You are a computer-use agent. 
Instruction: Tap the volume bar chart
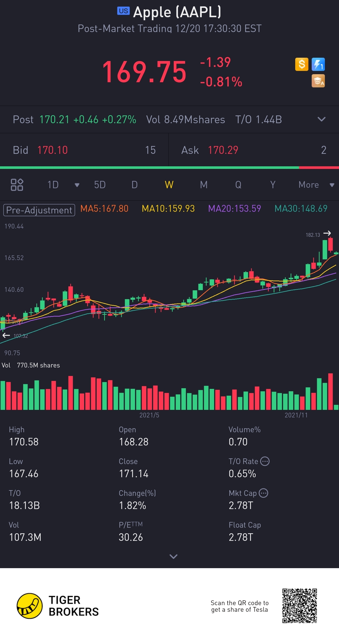pos(169,391)
